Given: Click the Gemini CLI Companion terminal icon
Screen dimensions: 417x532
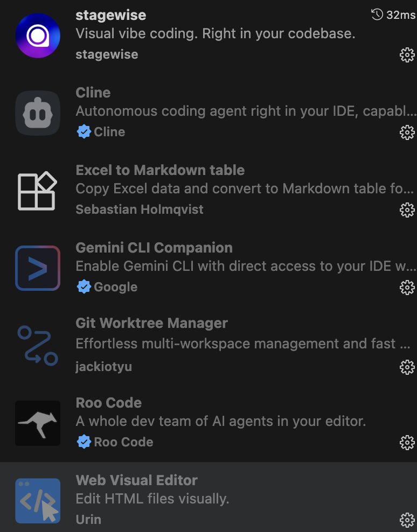Looking at the screenshot, I should 38,268.
